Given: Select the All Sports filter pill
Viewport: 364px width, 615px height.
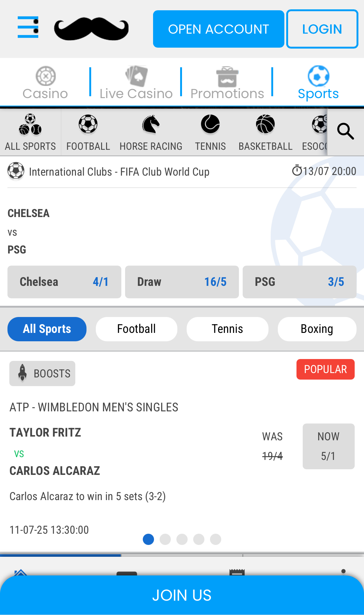Looking at the screenshot, I should 47,329.
